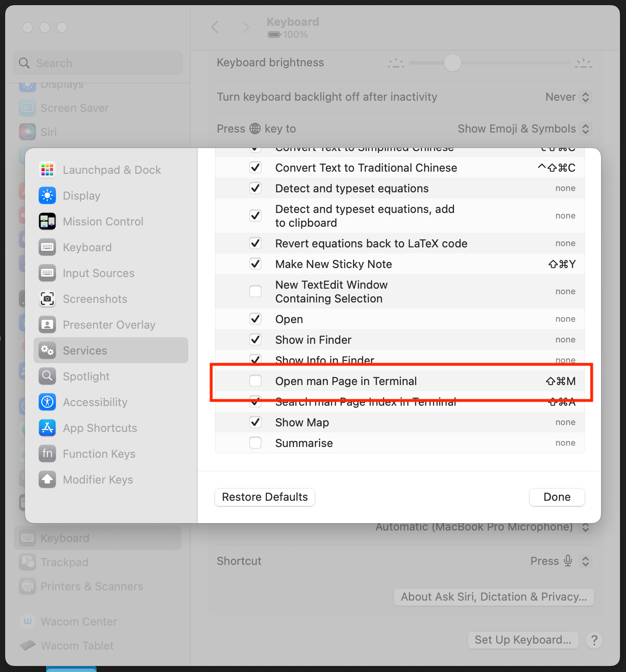Screen dimensions: 626x672
Task: Click the Wacom Tablet sidebar icon
Action: (x=28, y=645)
